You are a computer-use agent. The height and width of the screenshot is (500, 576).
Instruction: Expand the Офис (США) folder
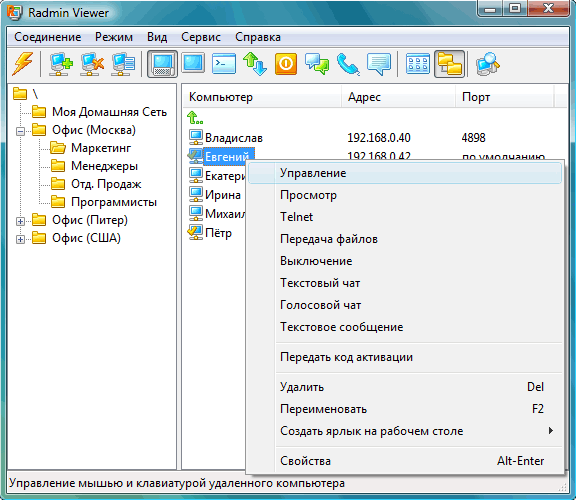[x=21, y=239]
